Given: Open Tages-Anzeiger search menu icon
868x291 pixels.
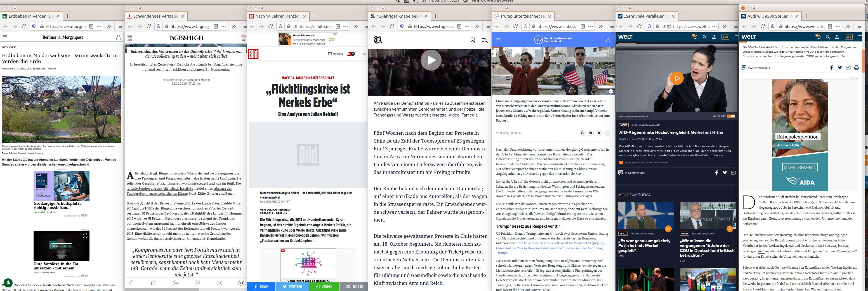Looking at the screenshot, I should 485,41.
